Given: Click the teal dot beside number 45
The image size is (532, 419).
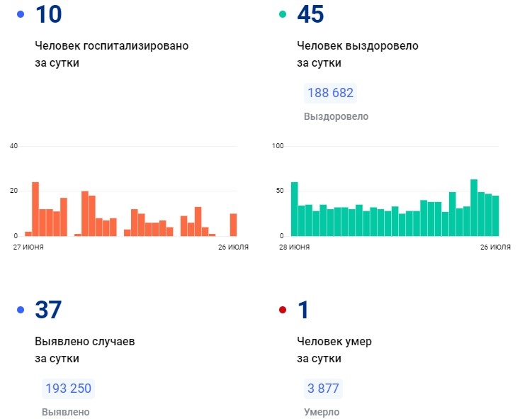Looking at the screenshot, I should (x=283, y=14).
